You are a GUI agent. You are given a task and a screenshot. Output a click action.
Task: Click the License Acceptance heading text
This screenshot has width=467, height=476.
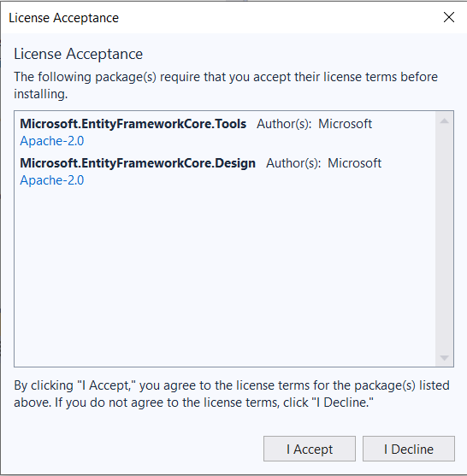pos(79,54)
